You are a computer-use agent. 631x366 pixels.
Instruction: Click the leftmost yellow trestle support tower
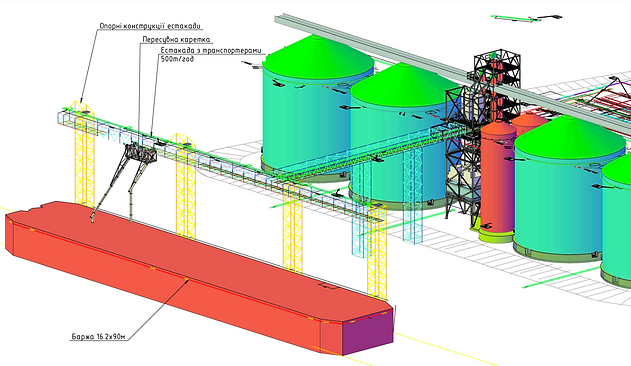click(x=84, y=153)
